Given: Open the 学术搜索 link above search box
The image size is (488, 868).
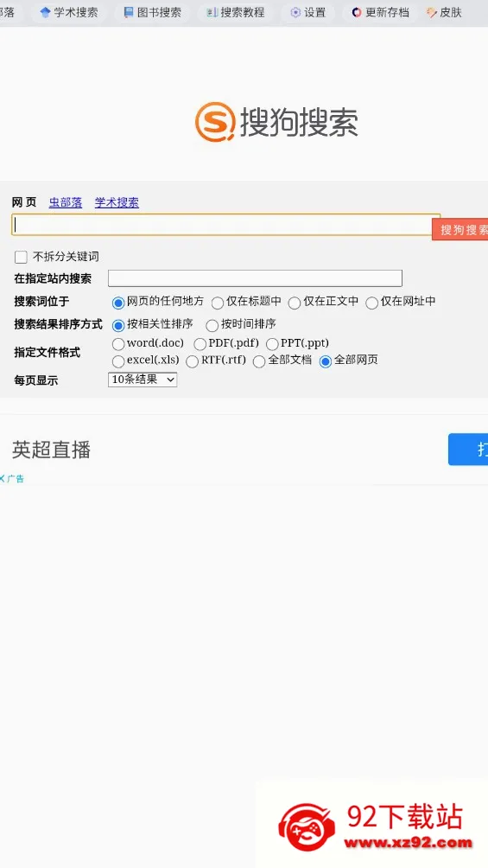Looking at the screenshot, I should [x=117, y=202].
